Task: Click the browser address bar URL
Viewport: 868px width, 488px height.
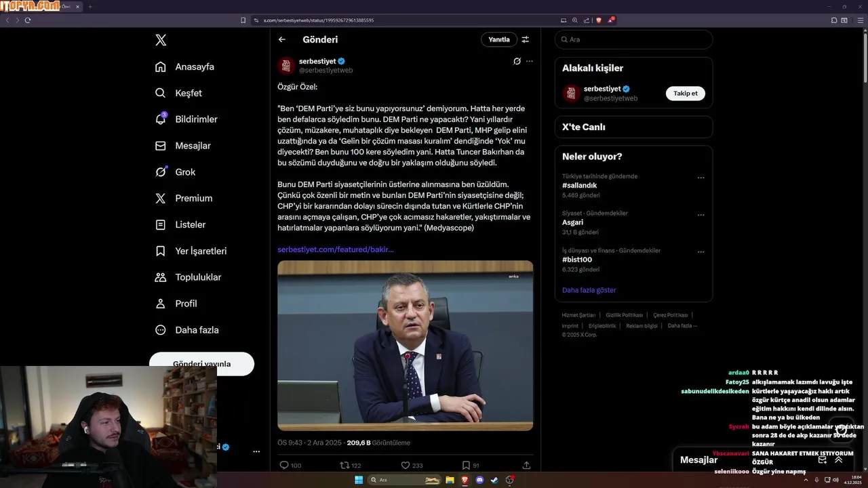Action: click(318, 20)
